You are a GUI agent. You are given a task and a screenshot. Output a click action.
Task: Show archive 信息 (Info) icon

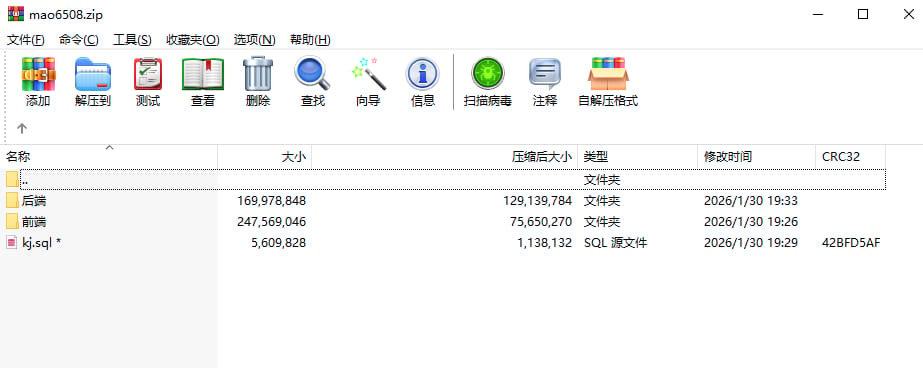coord(423,74)
